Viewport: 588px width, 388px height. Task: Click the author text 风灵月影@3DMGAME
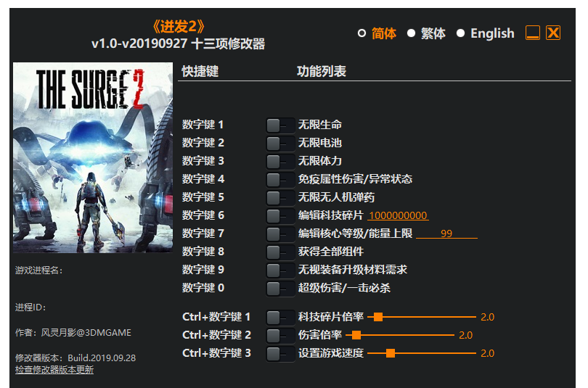(x=86, y=333)
